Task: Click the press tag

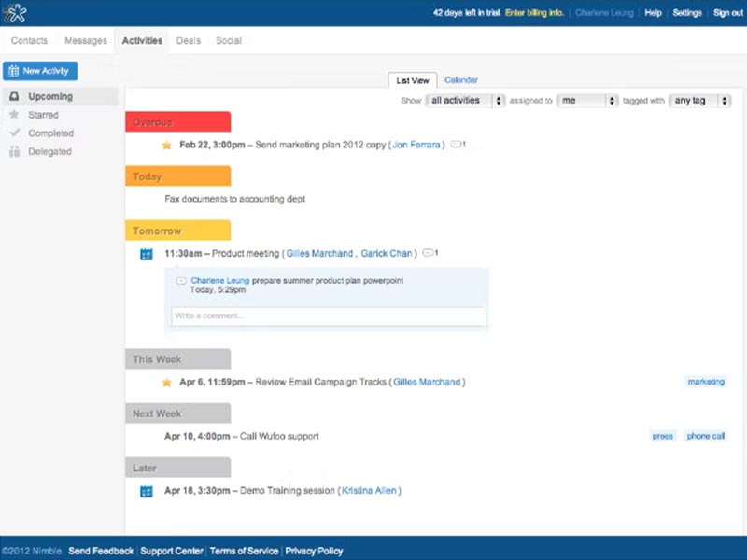Action: pyautogui.click(x=663, y=436)
